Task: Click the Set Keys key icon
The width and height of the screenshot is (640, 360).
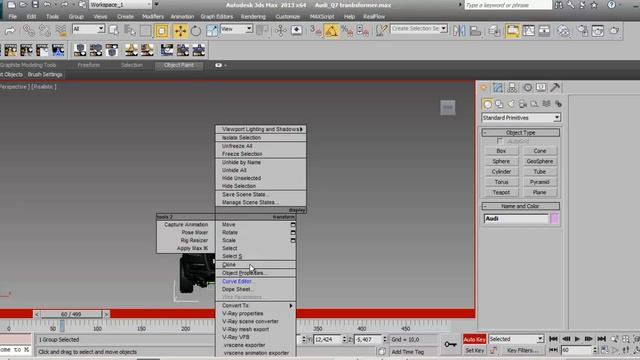Action: (451, 344)
